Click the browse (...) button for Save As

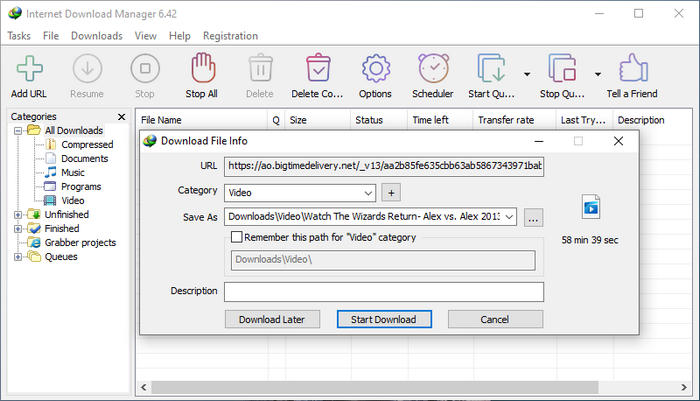click(x=533, y=217)
